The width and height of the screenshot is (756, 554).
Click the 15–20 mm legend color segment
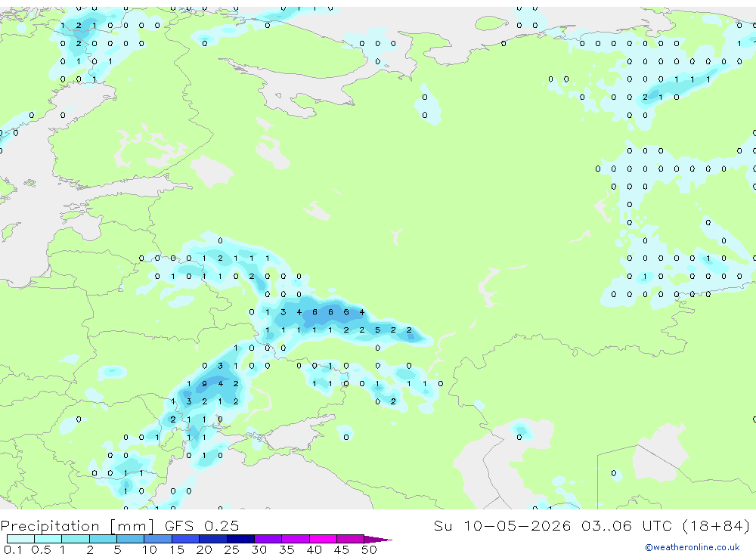pyautogui.click(x=186, y=539)
